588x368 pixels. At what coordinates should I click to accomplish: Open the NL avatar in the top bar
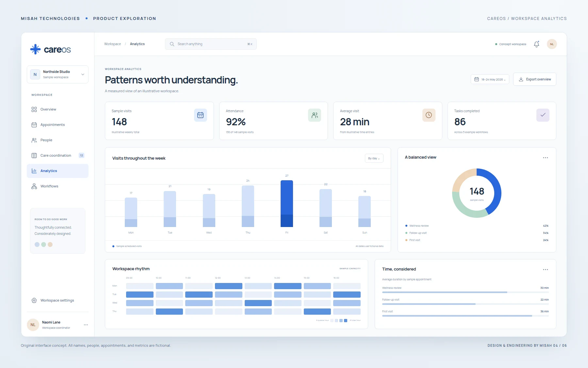552,44
